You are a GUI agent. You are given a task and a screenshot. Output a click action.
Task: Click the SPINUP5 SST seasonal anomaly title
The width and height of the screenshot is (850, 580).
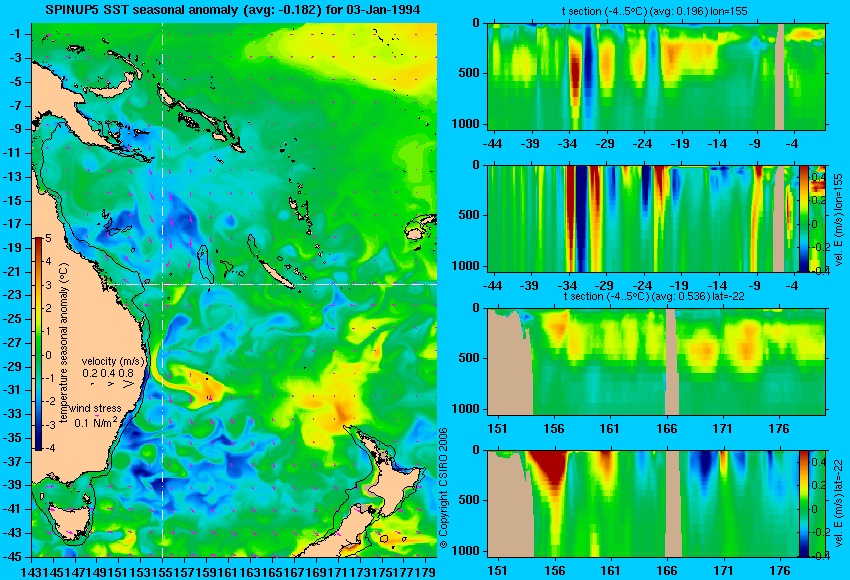click(x=233, y=10)
